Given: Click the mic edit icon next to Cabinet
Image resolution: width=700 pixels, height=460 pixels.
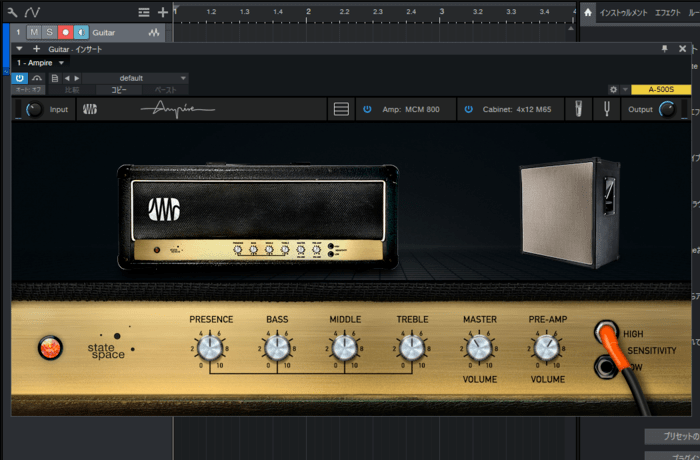Looking at the screenshot, I should pyautogui.click(x=580, y=109).
